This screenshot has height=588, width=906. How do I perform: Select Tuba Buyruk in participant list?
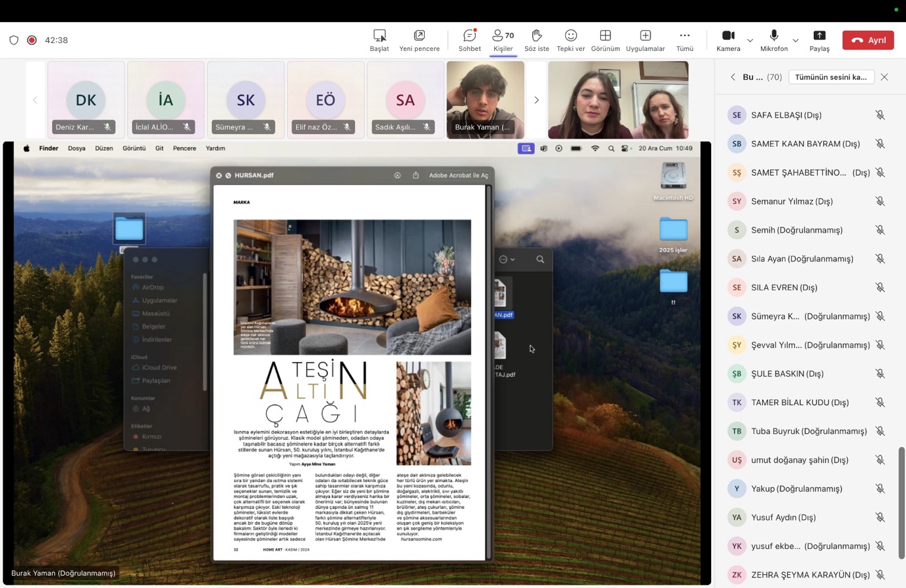tap(807, 431)
